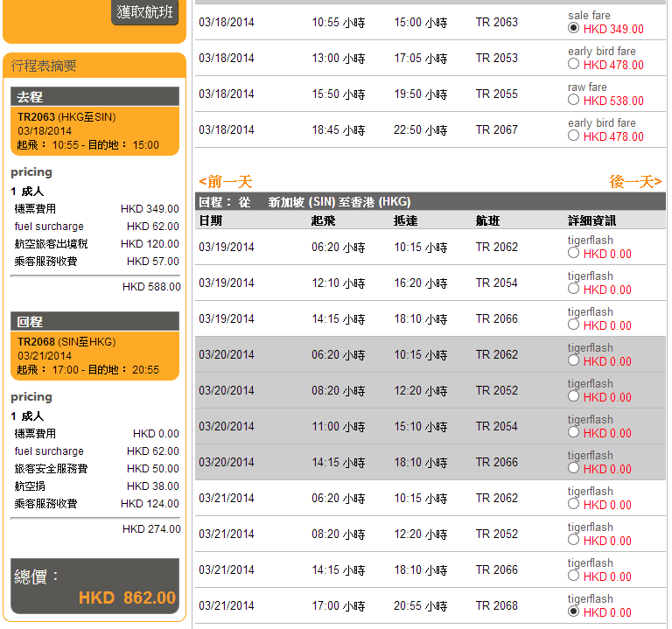Select 03/21 flight TR 2052 at 08:20
Viewport: 672px width, 629px height.
pyautogui.click(x=574, y=541)
